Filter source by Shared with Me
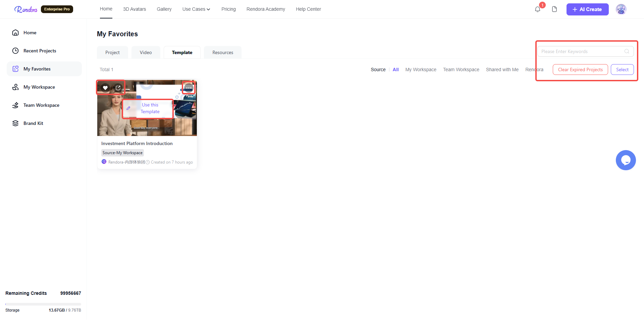644x320 pixels. tap(502, 70)
